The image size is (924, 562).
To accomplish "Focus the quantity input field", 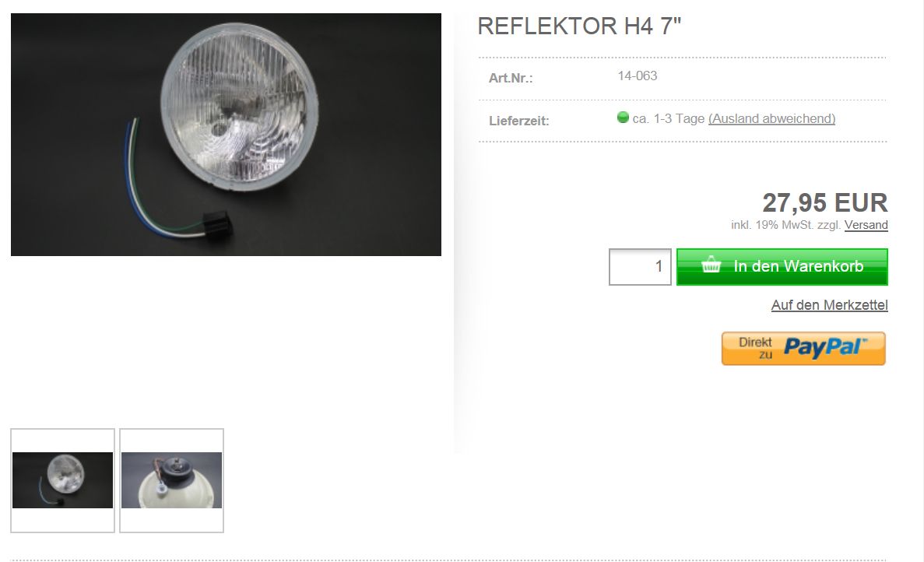I will click(640, 267).
